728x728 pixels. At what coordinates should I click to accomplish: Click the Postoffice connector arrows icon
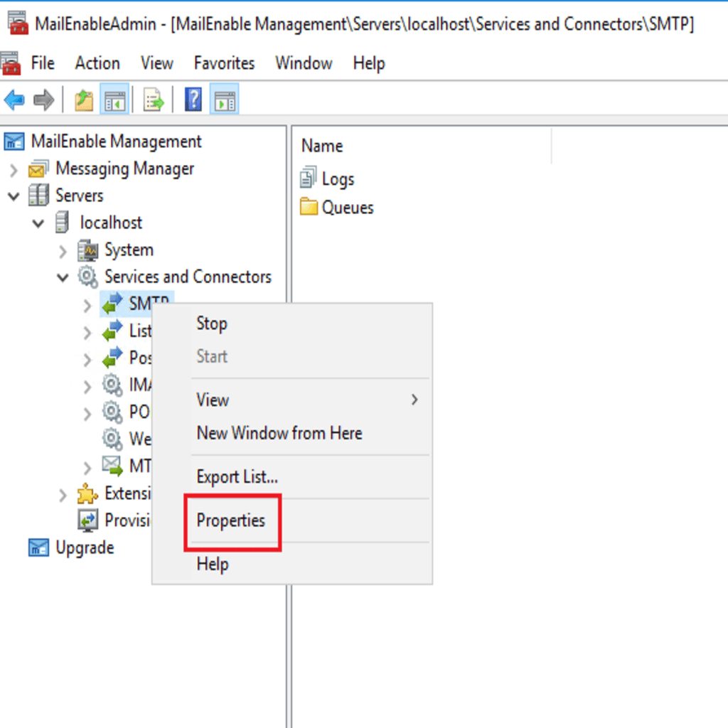point(112,358)
